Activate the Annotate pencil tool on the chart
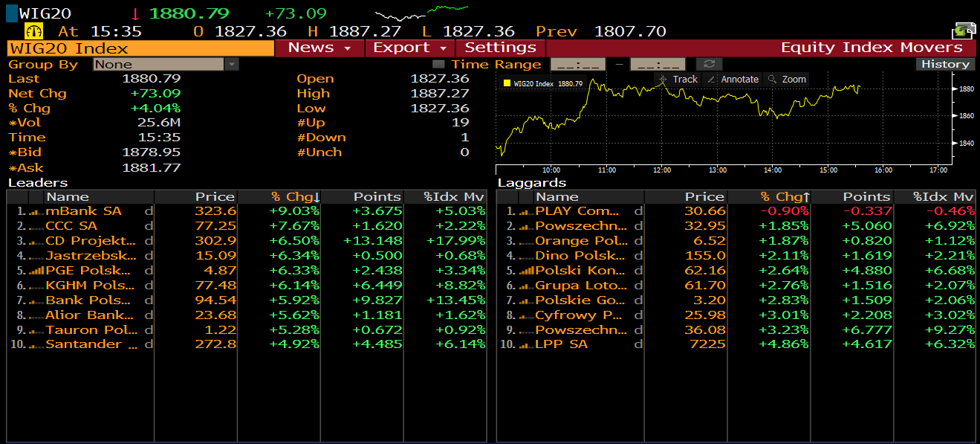The image size is (980, 444). (x=733, y=79)
